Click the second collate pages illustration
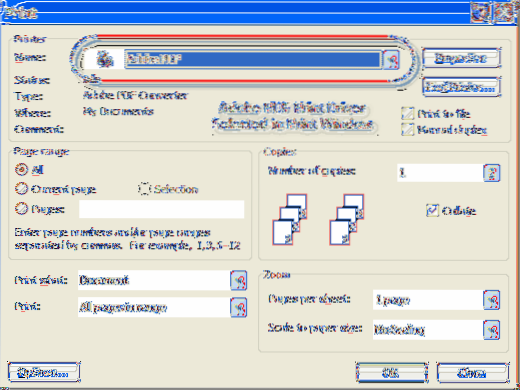 (347, 220)
